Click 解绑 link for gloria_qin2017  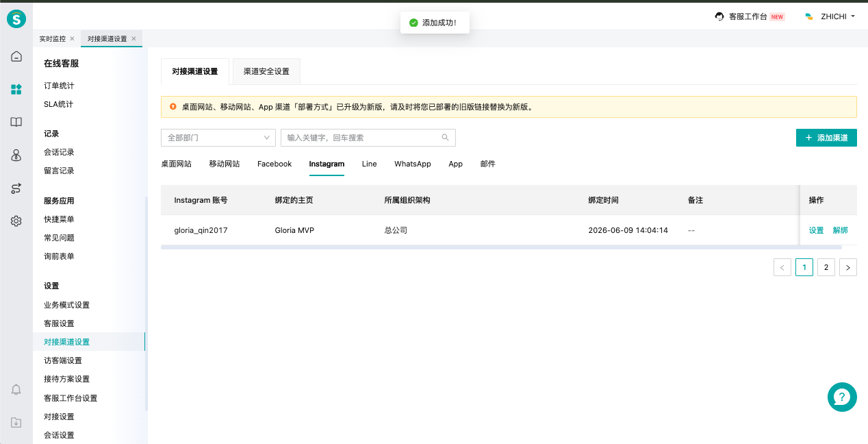841,230
